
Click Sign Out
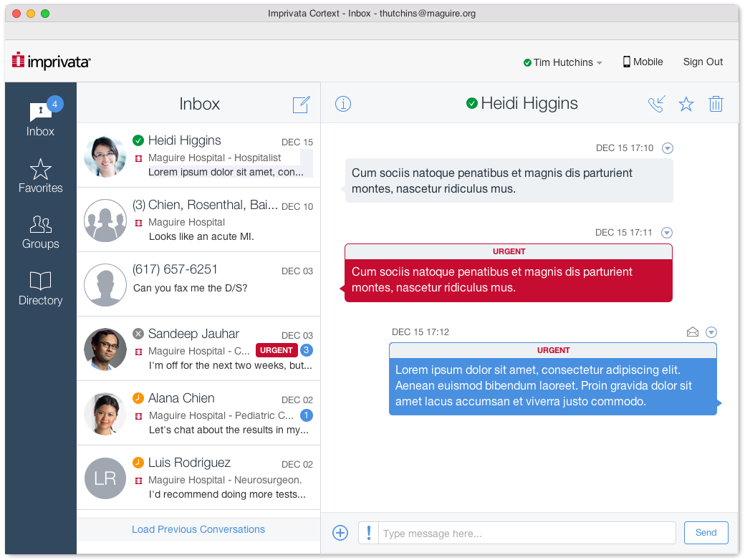tap(703, 62)
